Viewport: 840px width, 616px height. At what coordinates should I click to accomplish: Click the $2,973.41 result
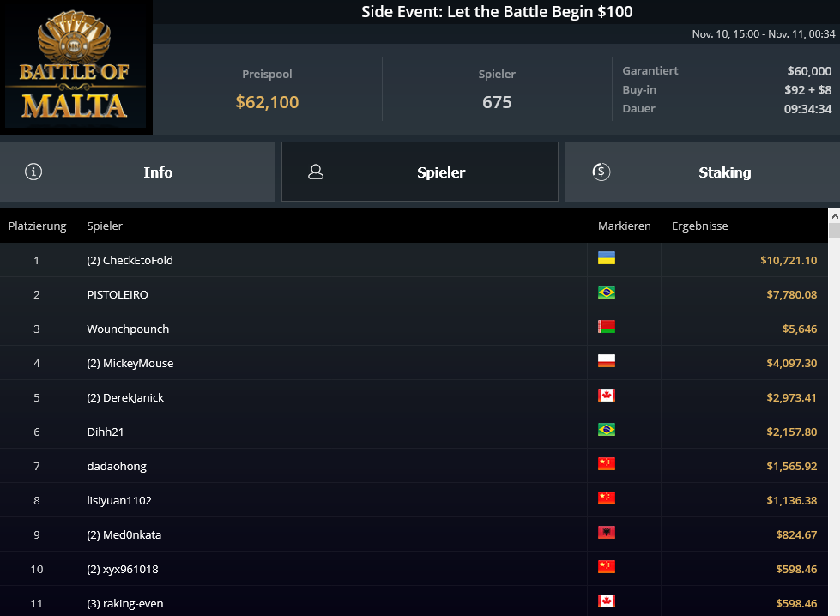click(x=791, y=397)
